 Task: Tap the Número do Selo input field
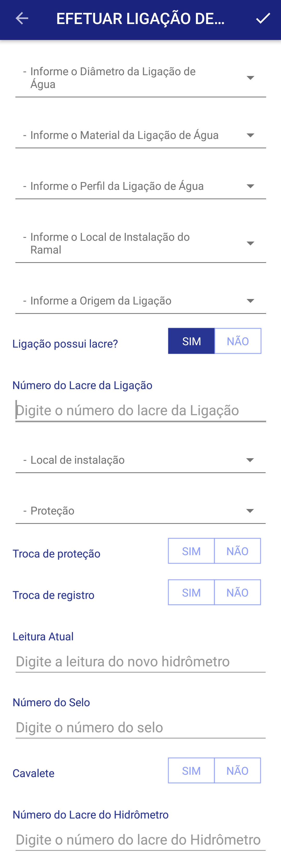(x=140, y=728)
